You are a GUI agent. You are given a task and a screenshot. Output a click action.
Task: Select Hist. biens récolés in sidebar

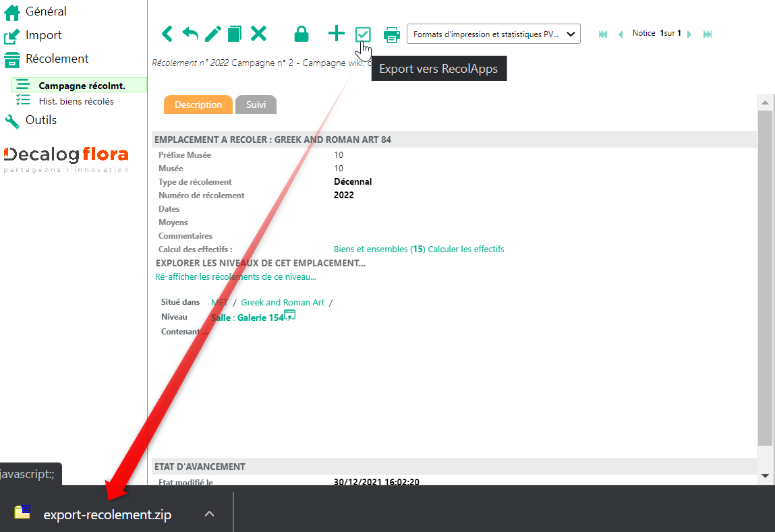pyautogui.click(x=76, y=101)
